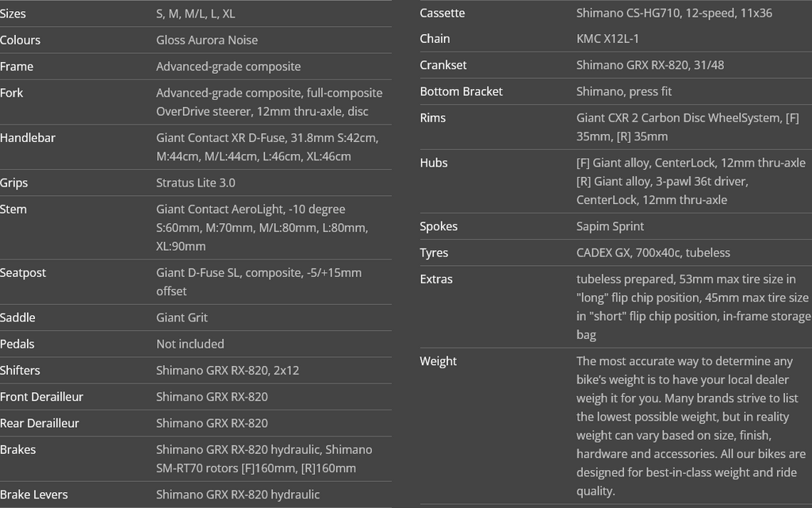Click the Rear Derailleur label
The width and height of the screenshot is (812, 508).
click(x=40, y=424)
